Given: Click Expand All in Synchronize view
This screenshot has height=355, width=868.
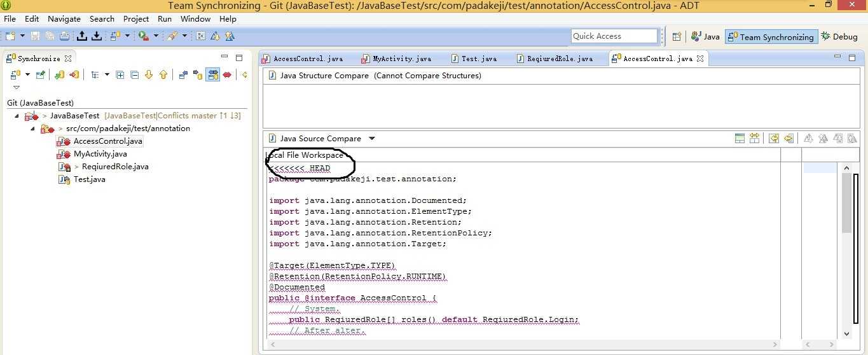Looking at the screenshot, I should [120, 74].
